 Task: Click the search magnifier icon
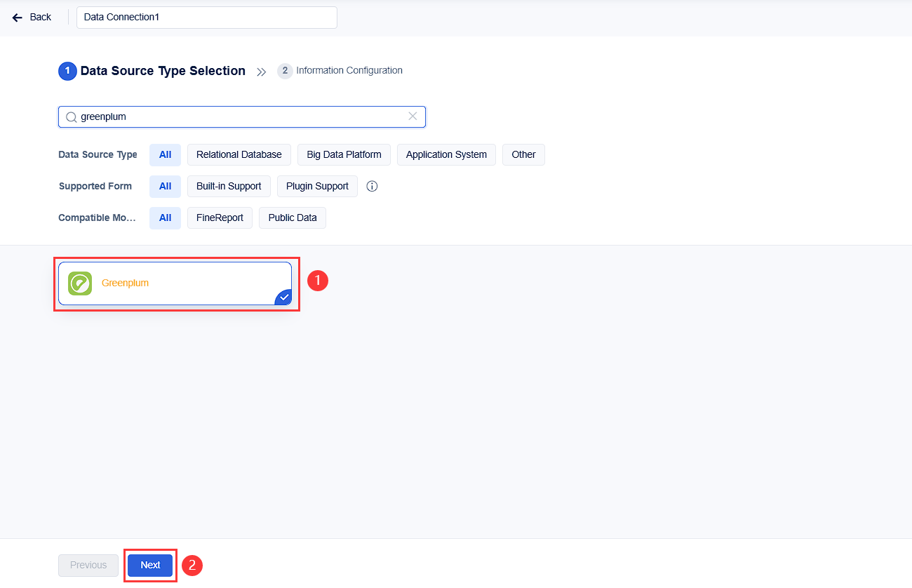click(x=71, y=116)
